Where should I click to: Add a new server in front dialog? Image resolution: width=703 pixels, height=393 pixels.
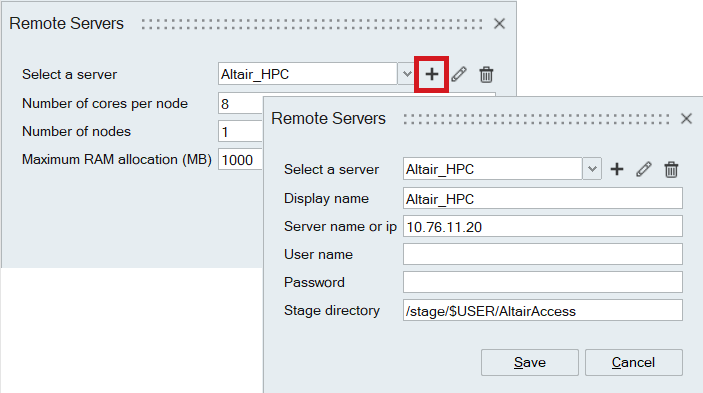[x=617, y=169]
